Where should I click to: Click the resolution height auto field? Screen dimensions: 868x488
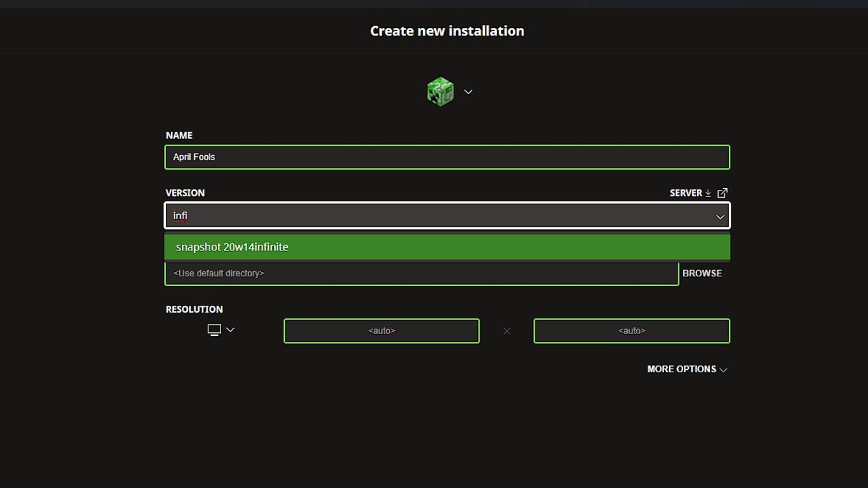click(x=632, y=331)
